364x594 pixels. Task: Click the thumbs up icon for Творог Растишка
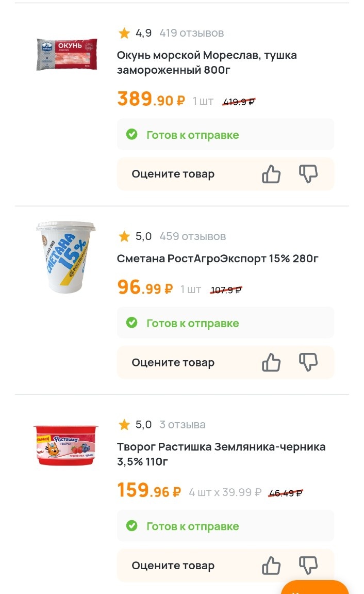pos(271,566)
